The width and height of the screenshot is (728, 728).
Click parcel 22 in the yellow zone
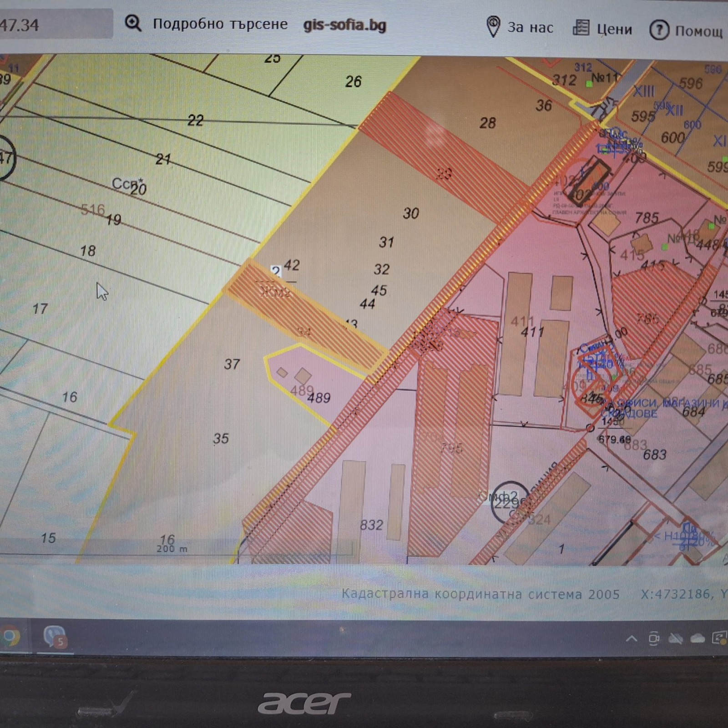[x=195, y=120]
